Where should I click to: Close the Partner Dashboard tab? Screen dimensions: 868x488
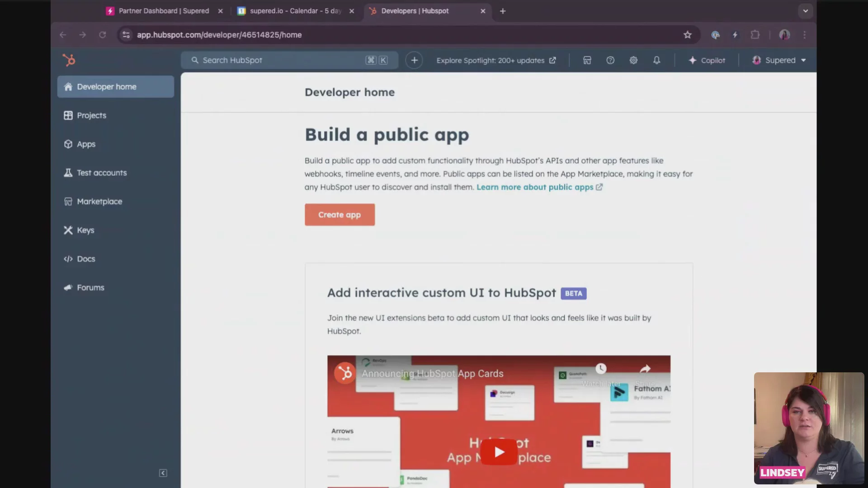click(x=221, y=11)
